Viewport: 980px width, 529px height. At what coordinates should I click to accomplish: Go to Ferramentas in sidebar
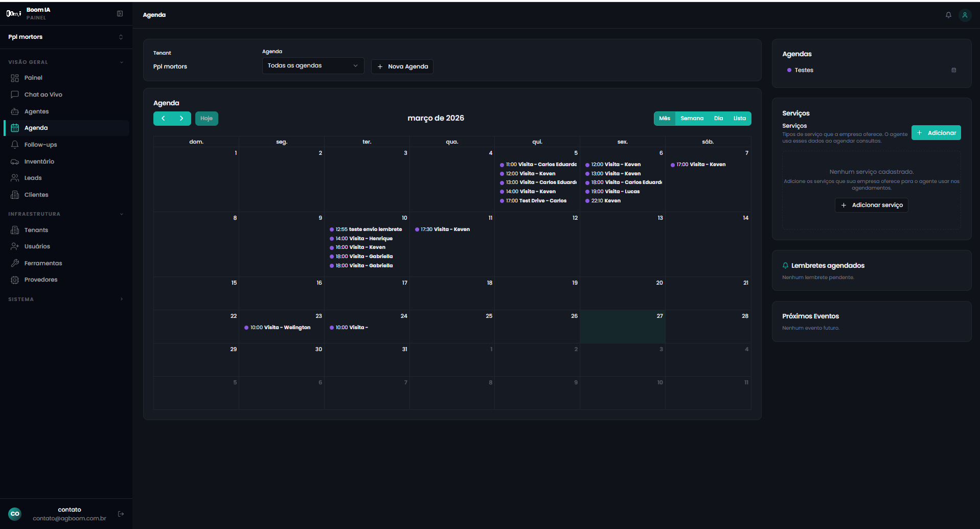click(43, 263)
